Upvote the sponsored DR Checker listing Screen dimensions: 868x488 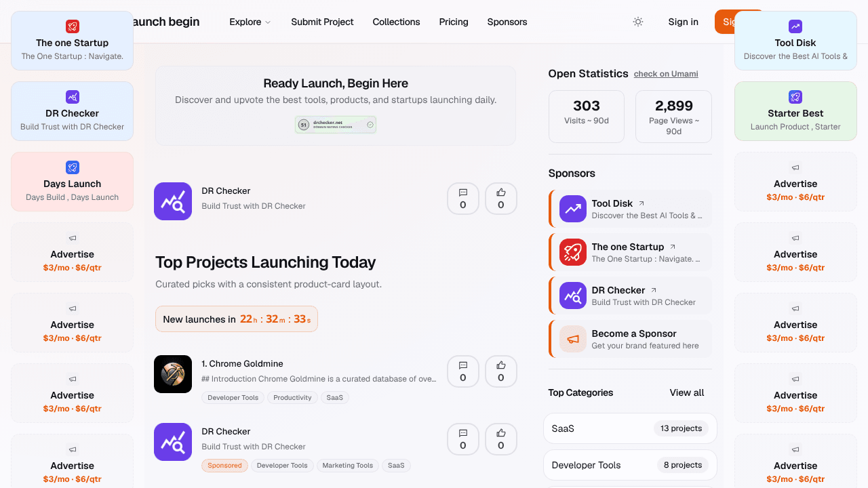pyautogui.click(x=501, y=439)
